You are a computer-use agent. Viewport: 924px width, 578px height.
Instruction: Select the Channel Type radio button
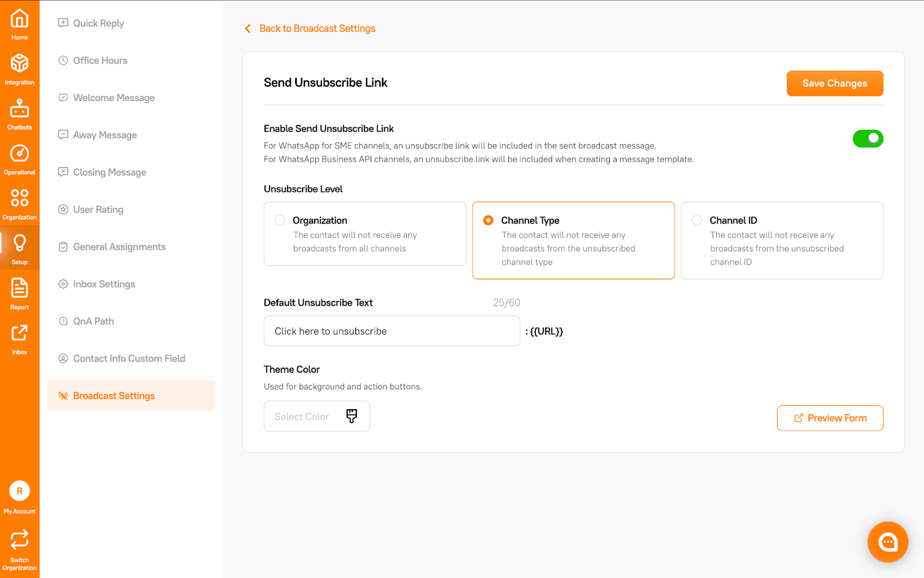(x=489, y=220)
